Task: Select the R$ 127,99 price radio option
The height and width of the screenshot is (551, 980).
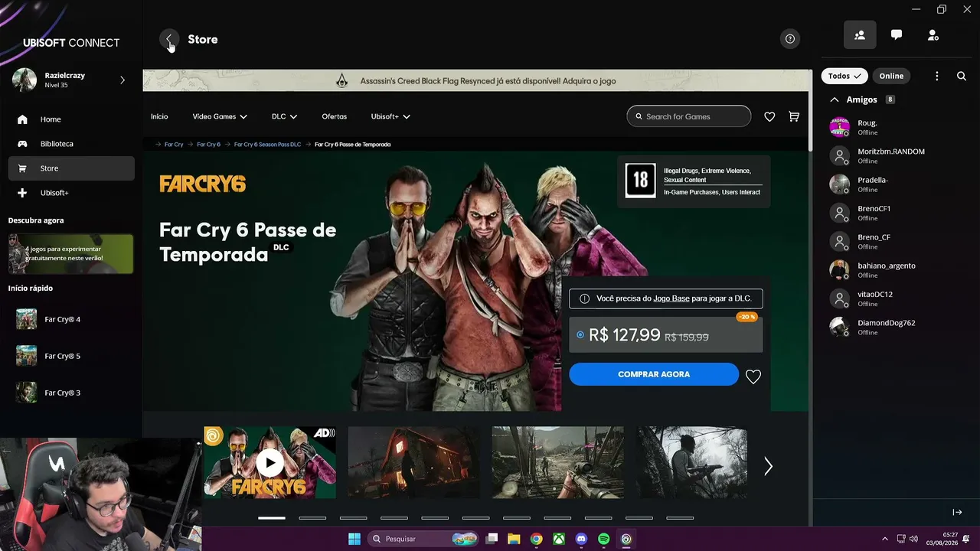Action: coord(580,335)
